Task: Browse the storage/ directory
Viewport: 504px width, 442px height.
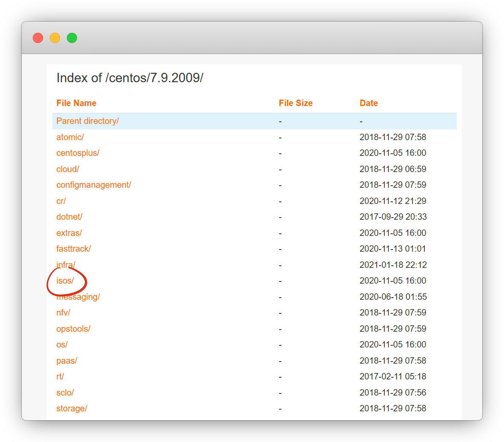Action: pyautogui.click(x=72, y=408)
